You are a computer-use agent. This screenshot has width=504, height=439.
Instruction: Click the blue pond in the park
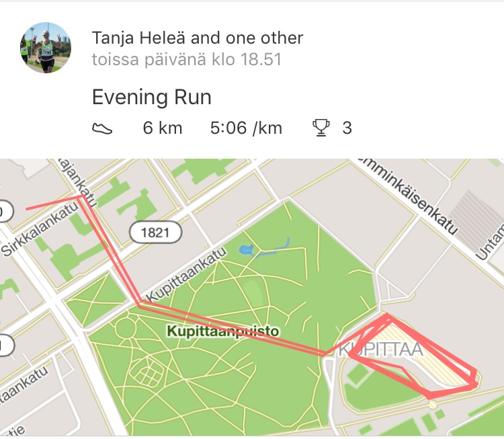[x=247, y=249]
